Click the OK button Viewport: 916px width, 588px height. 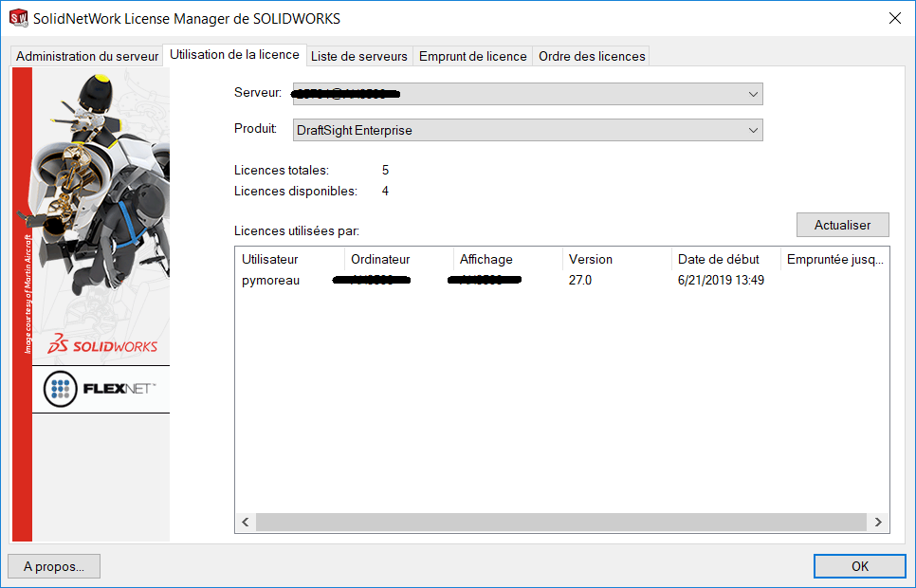(x=859, y=566)
